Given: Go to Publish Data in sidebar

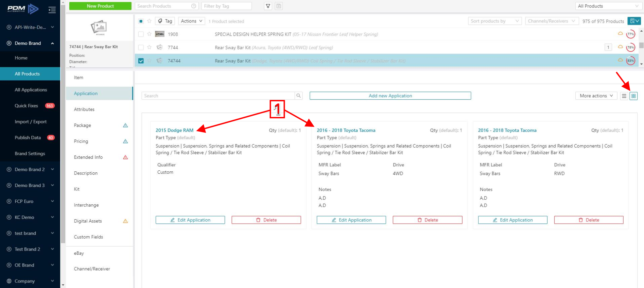Looking at the screenshot, I should 30,138.
